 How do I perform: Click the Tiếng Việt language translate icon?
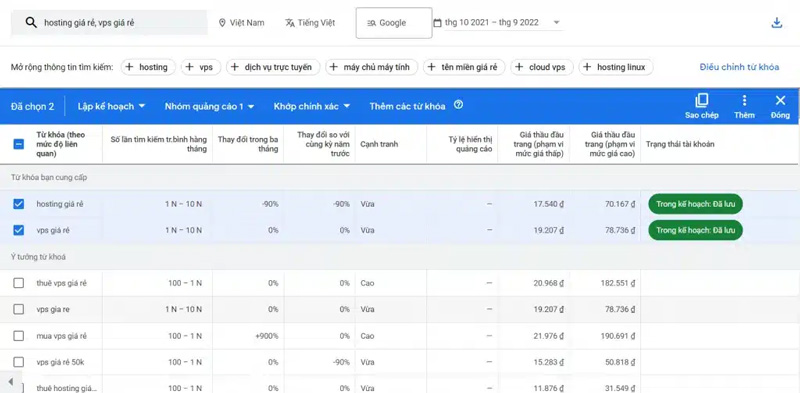tap(290, 23)
